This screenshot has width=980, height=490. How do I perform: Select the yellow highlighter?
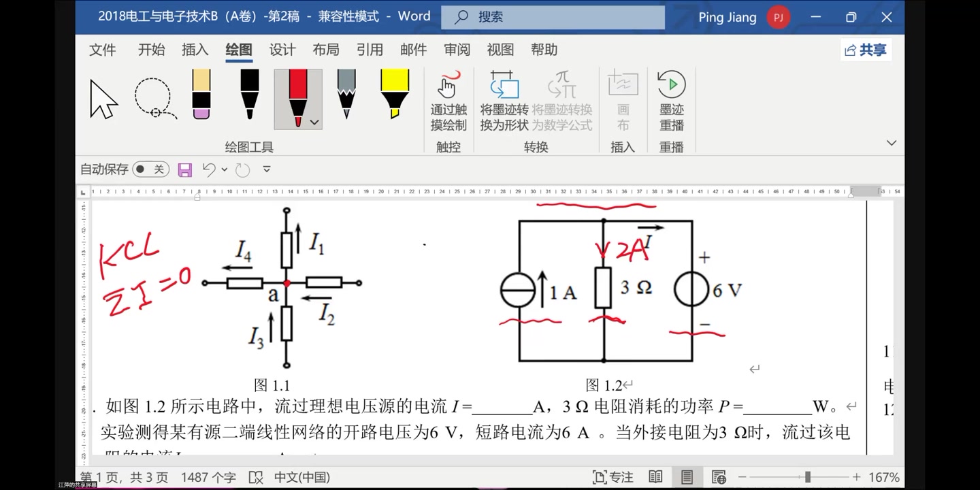394,95
